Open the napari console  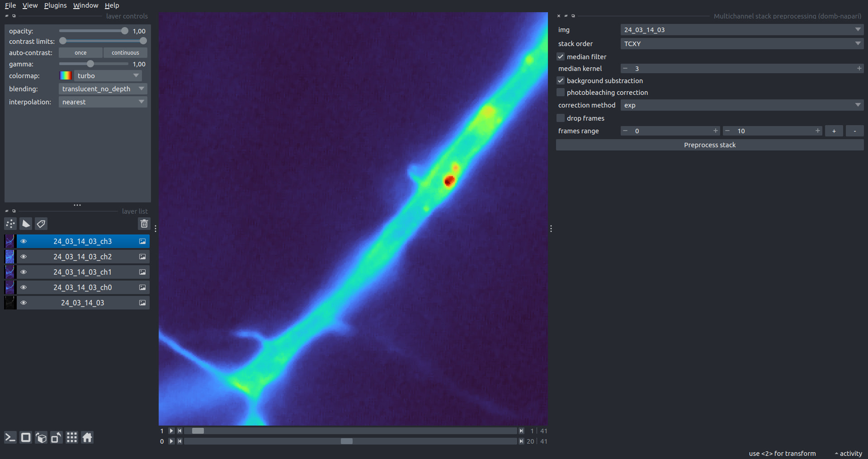(10, 437)
